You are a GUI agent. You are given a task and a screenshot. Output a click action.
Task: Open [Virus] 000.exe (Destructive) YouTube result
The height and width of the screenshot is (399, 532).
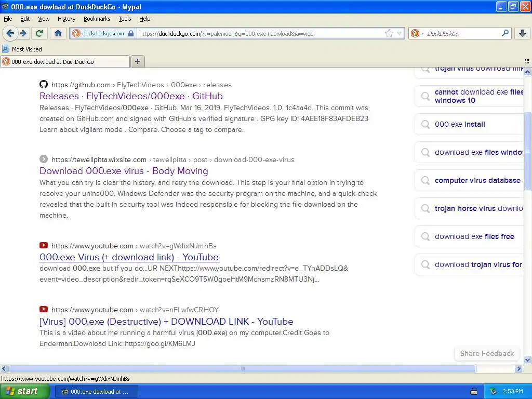pos(166,321)
